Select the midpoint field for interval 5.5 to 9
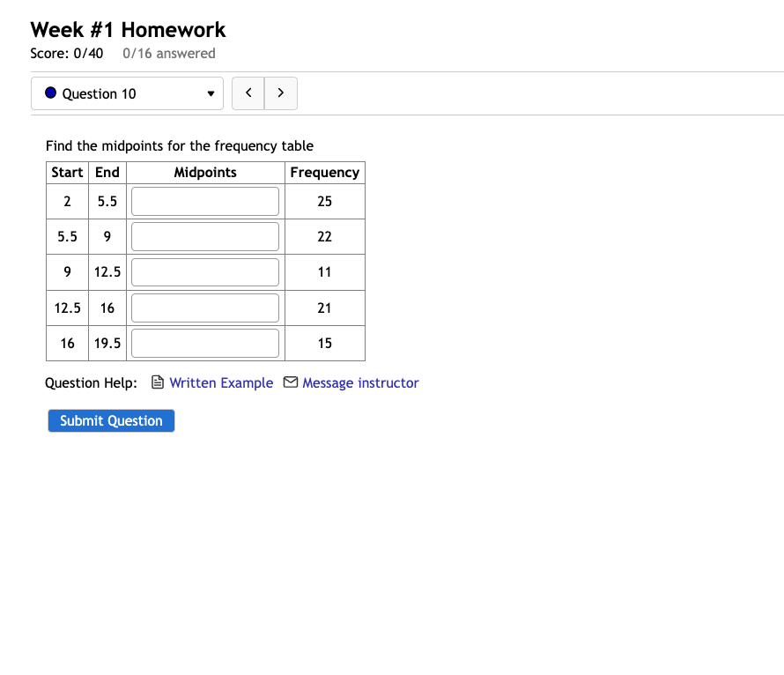The height and width of the screenshot is (675, 784). (x=204, y=236)
